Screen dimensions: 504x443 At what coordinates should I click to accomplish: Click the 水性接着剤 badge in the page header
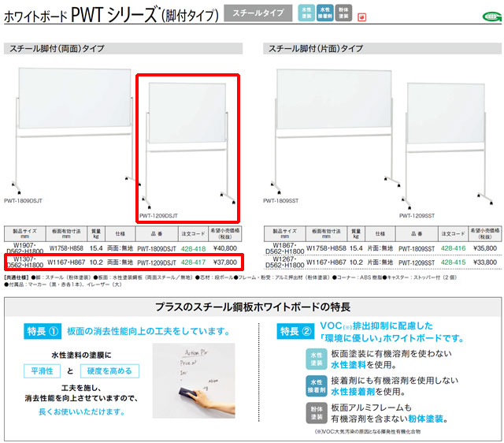pyautogui.click(x=324, y=13)
